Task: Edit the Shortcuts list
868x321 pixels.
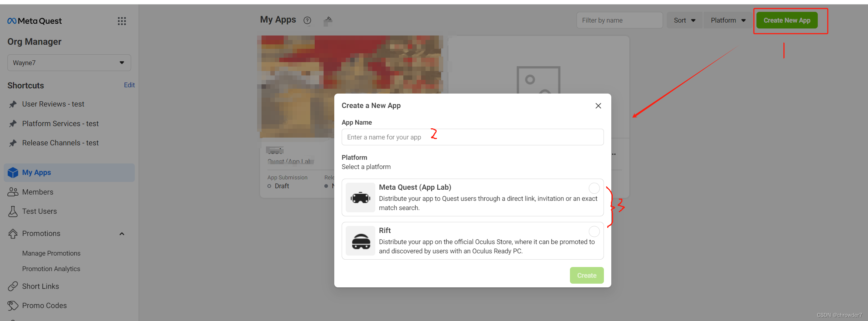Action: (x=129, y=85)
